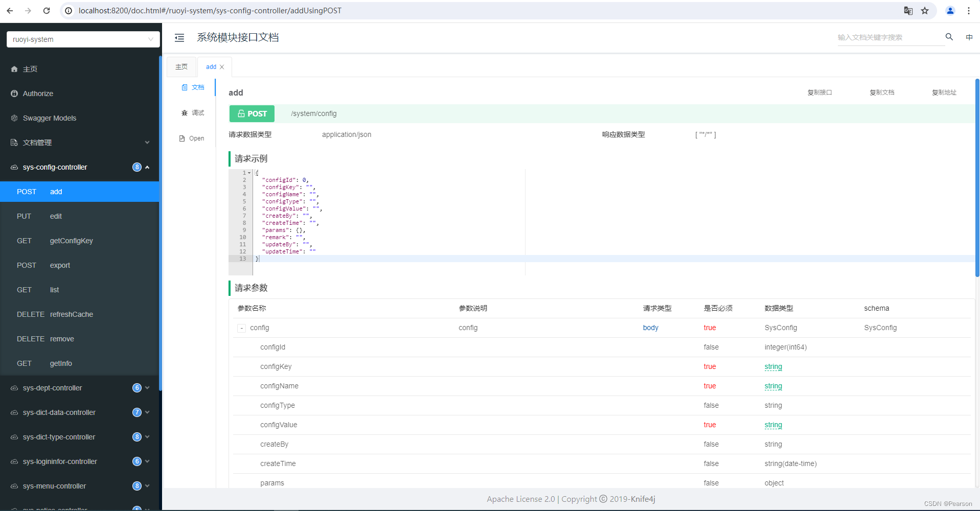
Task: Expand the 文档管理 menu chevron
Action: point(147,143)
